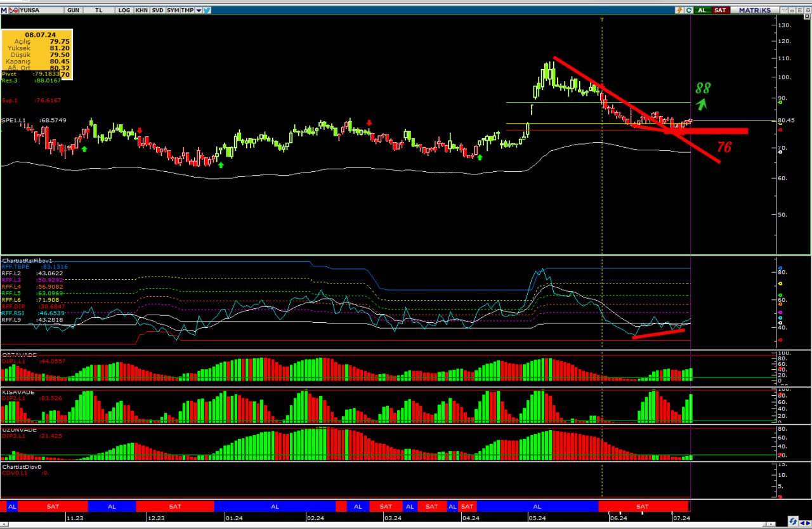Click the blue sync arrows icon

pyautogui.click(x=793, y=521)
